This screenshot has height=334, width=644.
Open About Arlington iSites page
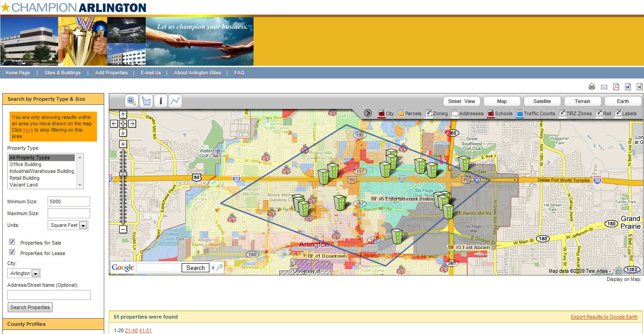point(198,73)
